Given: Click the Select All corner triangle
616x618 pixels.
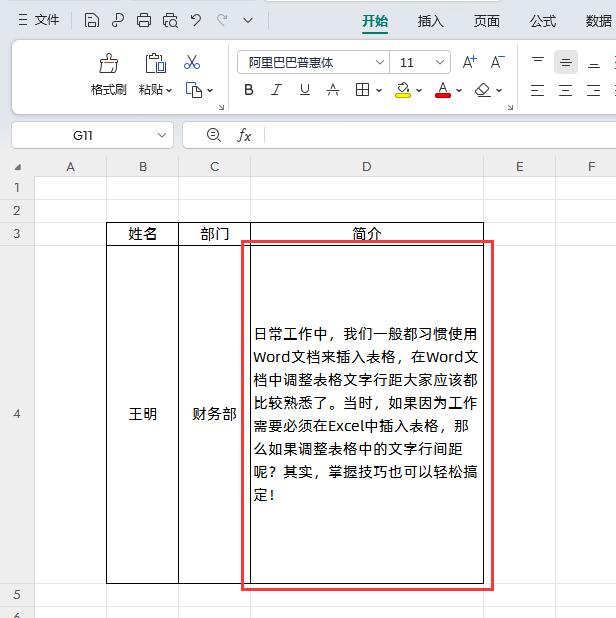Looking at the screenshot, I should (18, 167).
